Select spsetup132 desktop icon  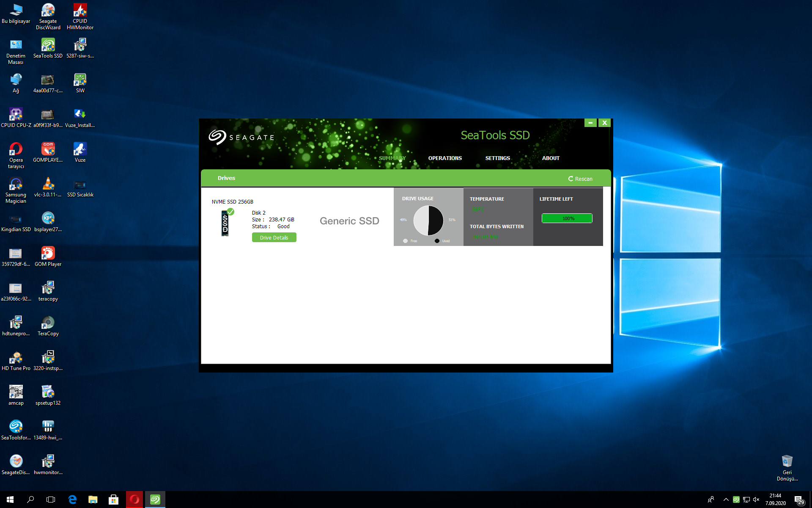(48, 395)
